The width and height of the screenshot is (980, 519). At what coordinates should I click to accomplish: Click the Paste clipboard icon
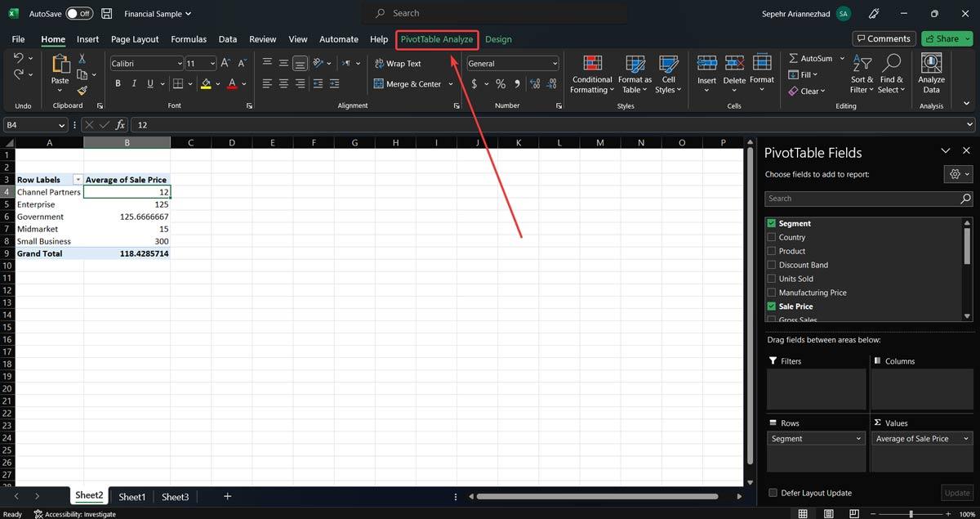[60, 65]
